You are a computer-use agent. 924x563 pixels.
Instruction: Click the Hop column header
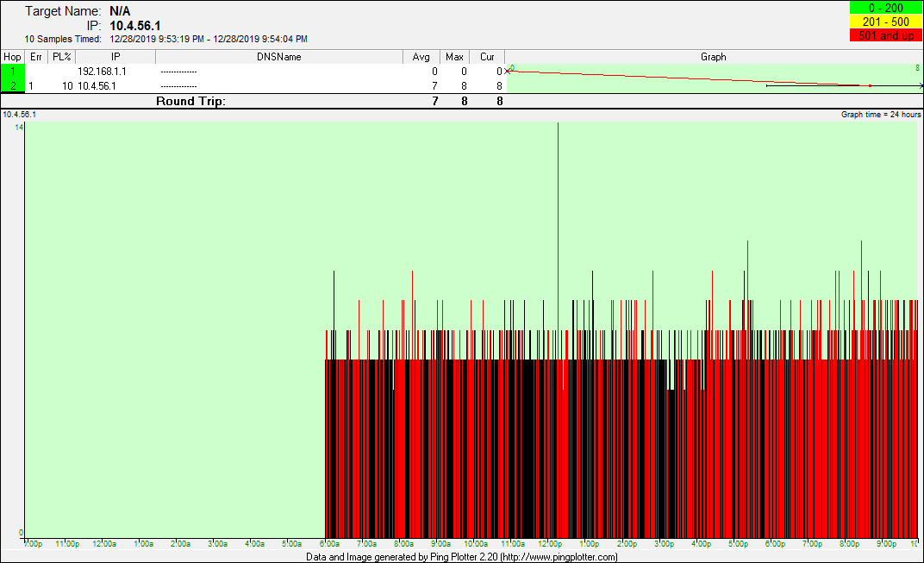point(12,57)
